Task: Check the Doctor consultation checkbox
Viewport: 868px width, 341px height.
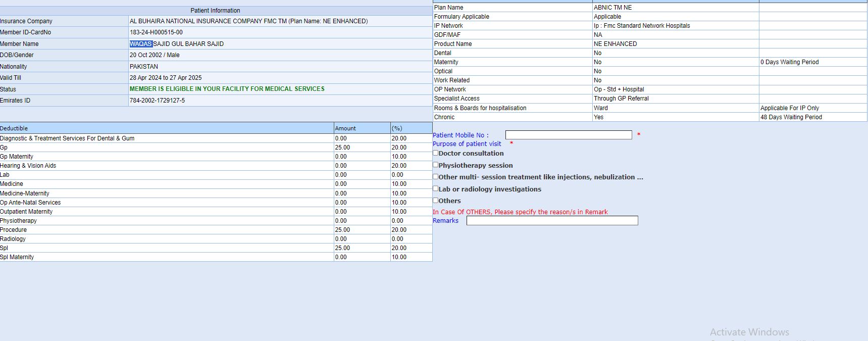Action: pos(435,153)
